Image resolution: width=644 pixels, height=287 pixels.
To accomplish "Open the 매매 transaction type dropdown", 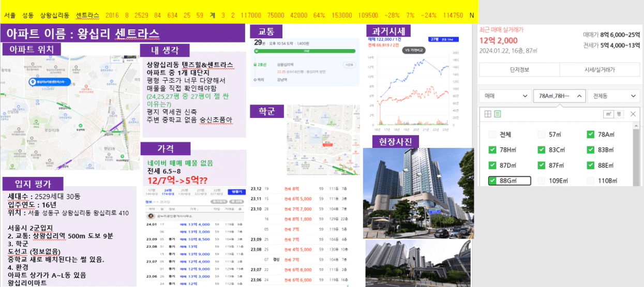I will coord(505,96).
